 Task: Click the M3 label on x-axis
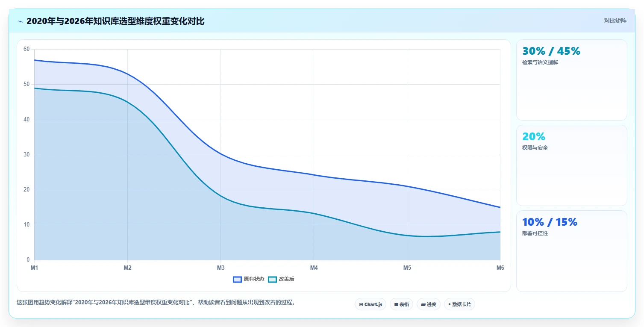click(221, 268)
